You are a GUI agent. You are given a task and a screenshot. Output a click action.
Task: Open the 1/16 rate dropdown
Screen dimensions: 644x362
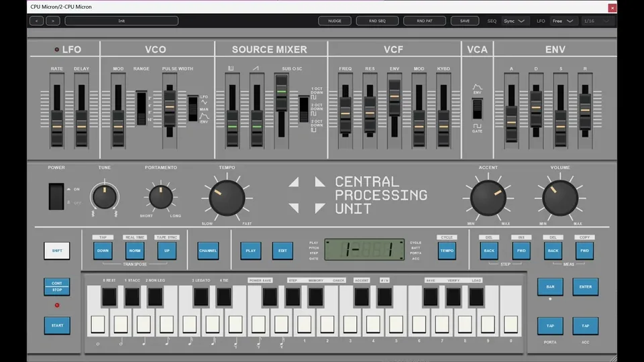(x=597, y=21)
